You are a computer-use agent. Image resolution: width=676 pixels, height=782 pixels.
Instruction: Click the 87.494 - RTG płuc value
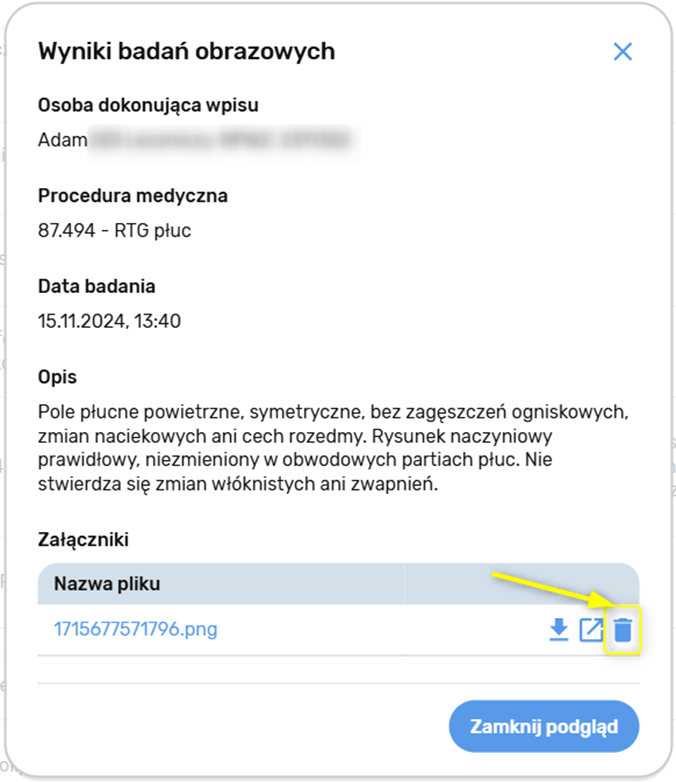(x=114, y=231)
